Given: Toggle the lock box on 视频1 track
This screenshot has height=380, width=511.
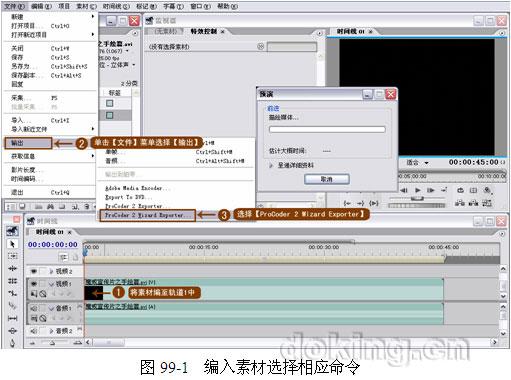Looking at the screenshot, I should (x=43, y=284).
